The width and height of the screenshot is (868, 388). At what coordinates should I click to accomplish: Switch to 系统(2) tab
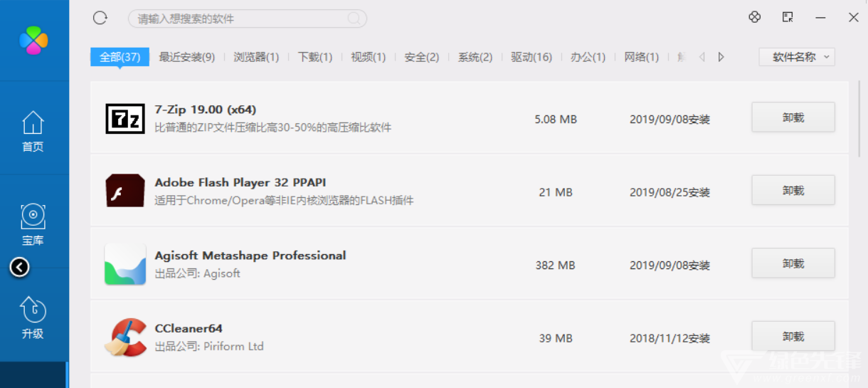pyautogui.click(x=475, y=57)
